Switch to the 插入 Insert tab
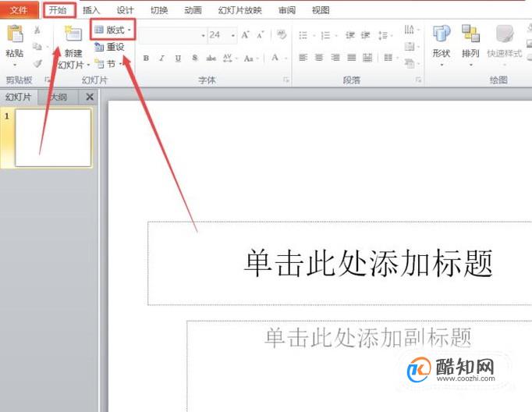Image resolution: width=532 pixels, height=412 pixels. (91, 10)
